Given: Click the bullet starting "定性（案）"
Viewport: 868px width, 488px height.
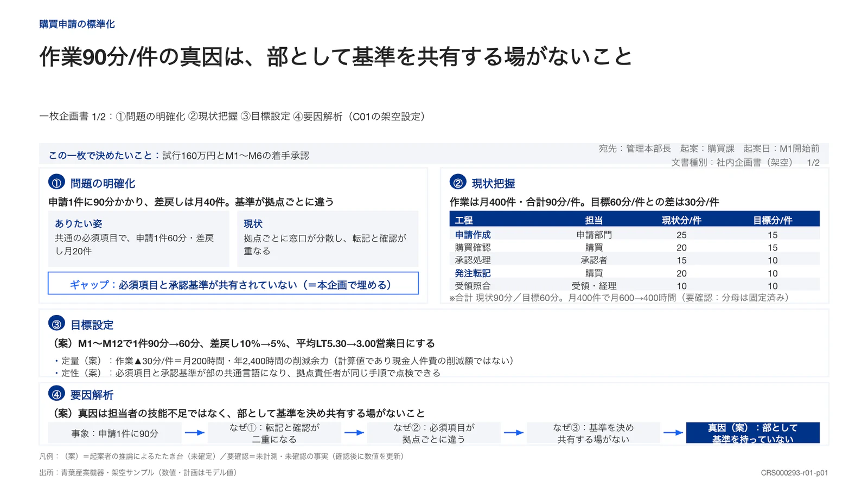Looking at the screenshot, I should coord(247,373).
